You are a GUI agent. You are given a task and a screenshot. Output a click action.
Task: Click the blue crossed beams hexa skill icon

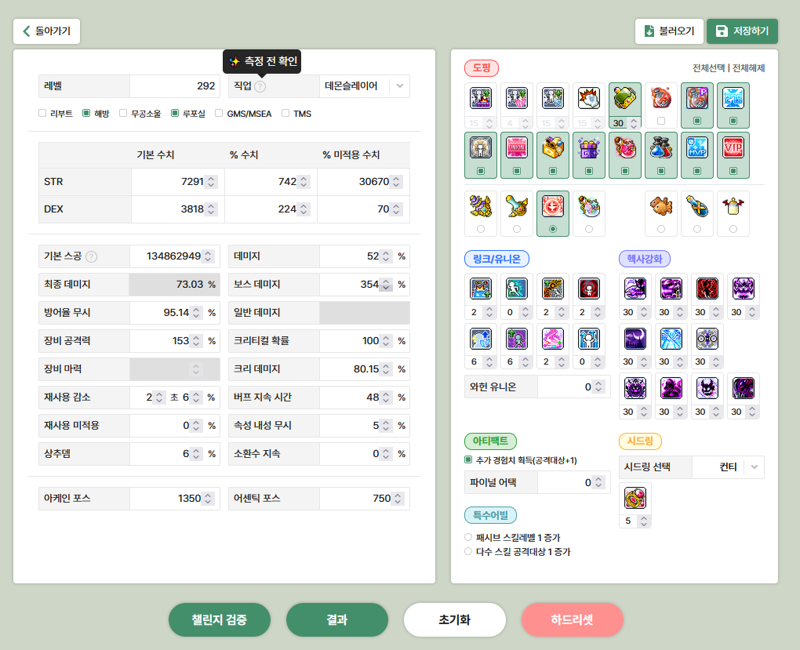click(x=671, y=339)
